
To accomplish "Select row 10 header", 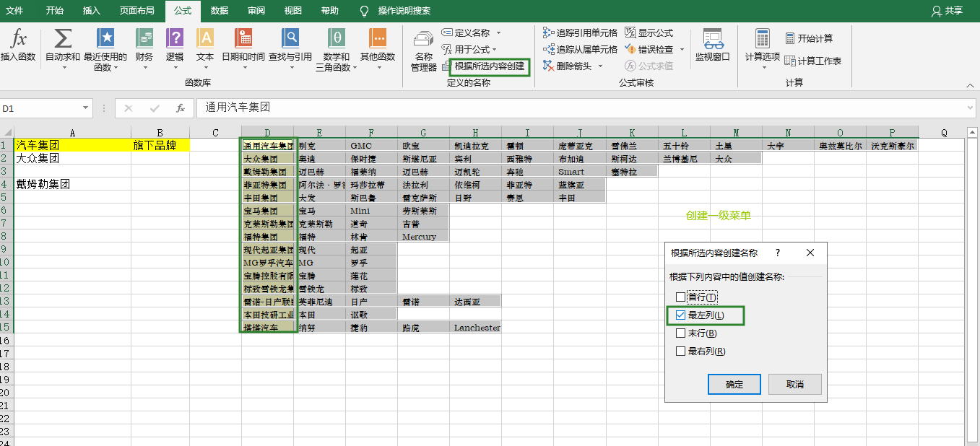I will (6, 262).
